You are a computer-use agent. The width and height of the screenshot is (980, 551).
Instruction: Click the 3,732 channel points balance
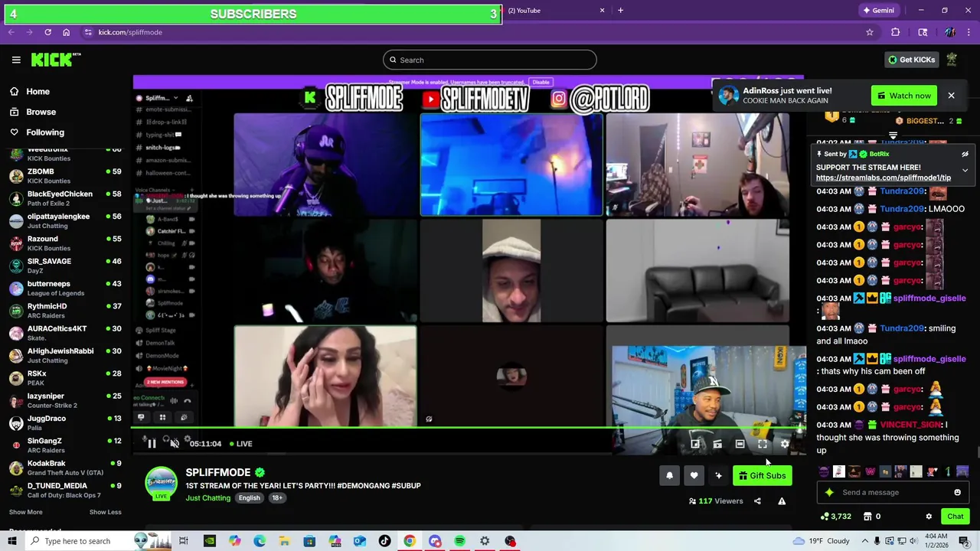[835, 517]
